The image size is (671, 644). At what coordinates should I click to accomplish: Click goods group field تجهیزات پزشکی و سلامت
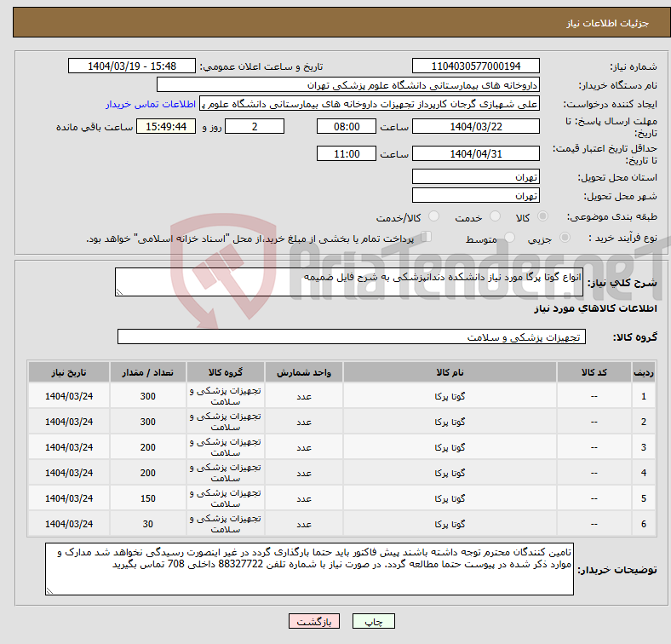click(x=352, y=336)
